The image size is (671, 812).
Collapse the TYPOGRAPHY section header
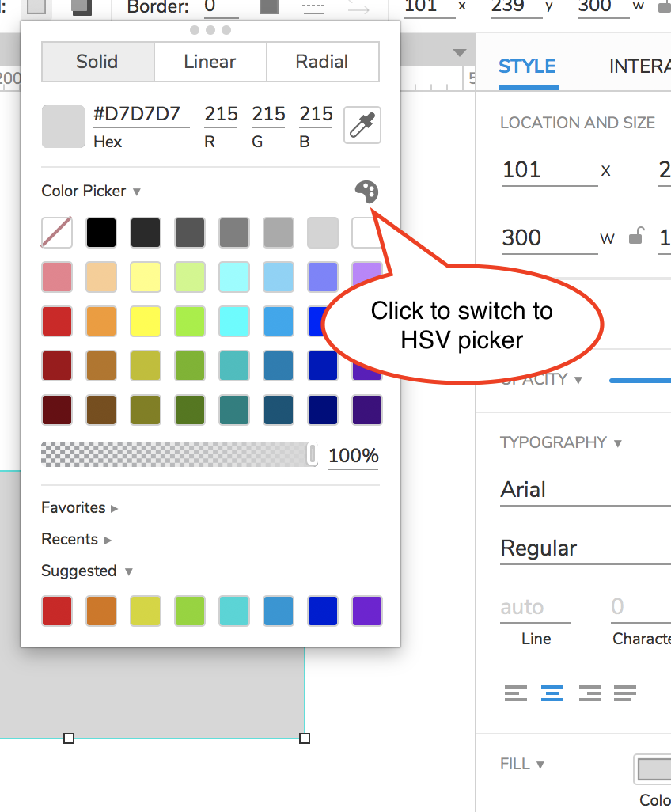561,442
